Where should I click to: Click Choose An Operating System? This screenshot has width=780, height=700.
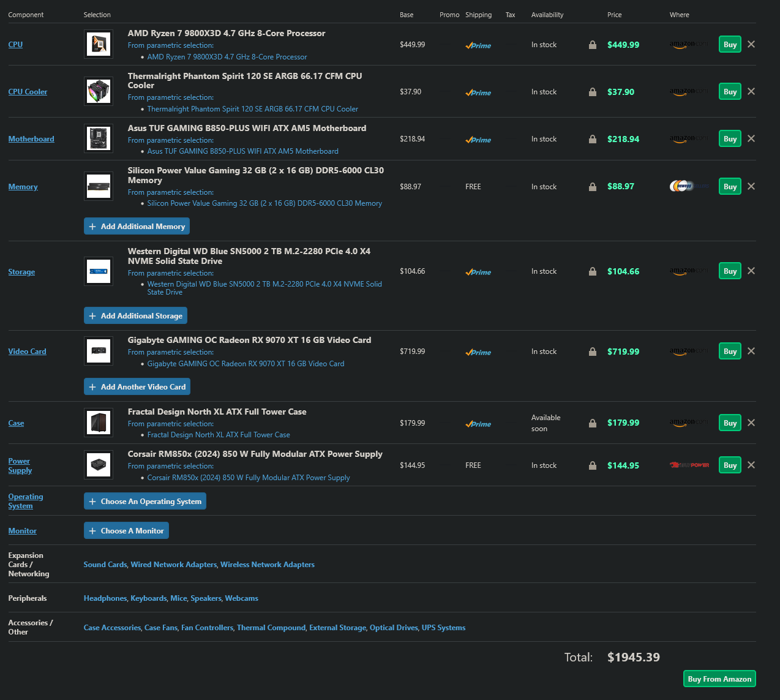pyautogui.click(x=145, y=501)
